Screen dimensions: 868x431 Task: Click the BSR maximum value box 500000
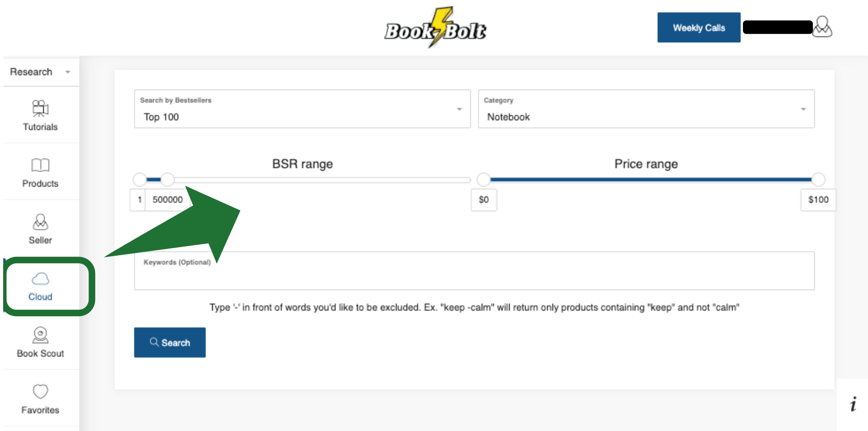pyautogui.click(x=168, y=200)
